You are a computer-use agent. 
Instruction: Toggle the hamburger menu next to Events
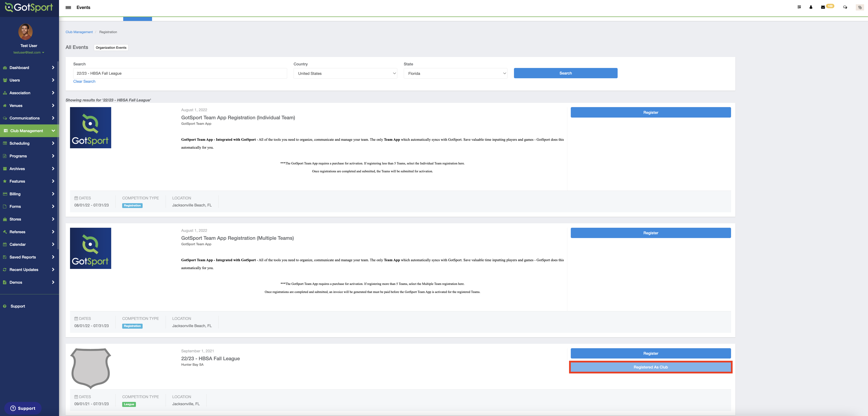coord(68,7)
